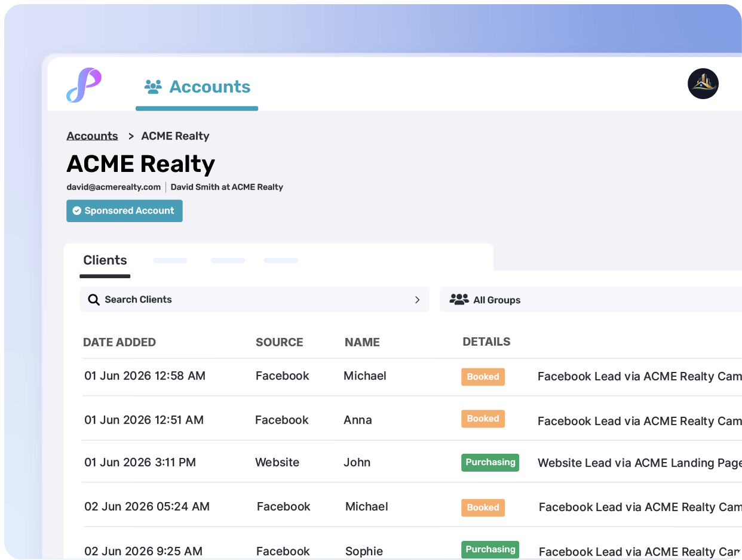Click the magnifying glass search icon
The width and height of the screenshot is (742, 560).
[x=94, y=300]
